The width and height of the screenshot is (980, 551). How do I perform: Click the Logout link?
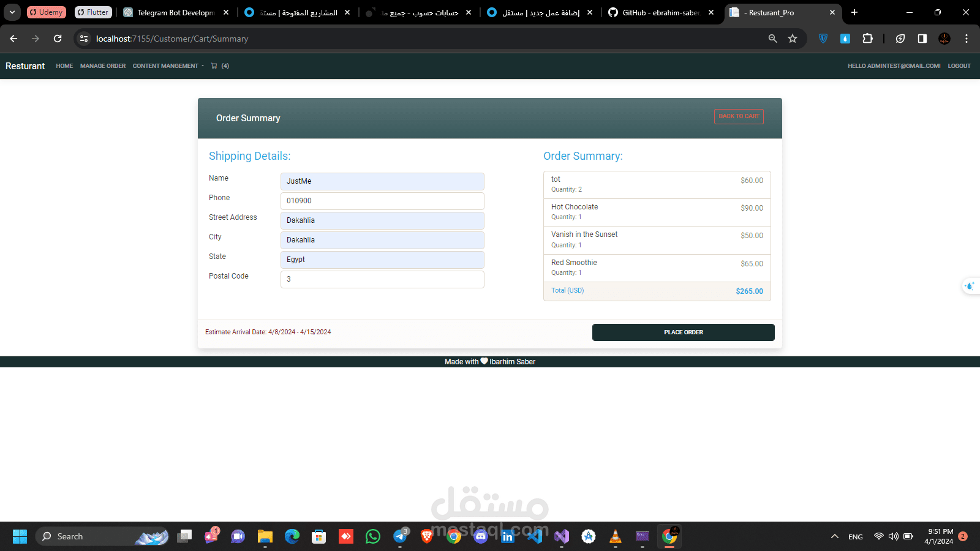pyautogui.click(x=959, y=66)
